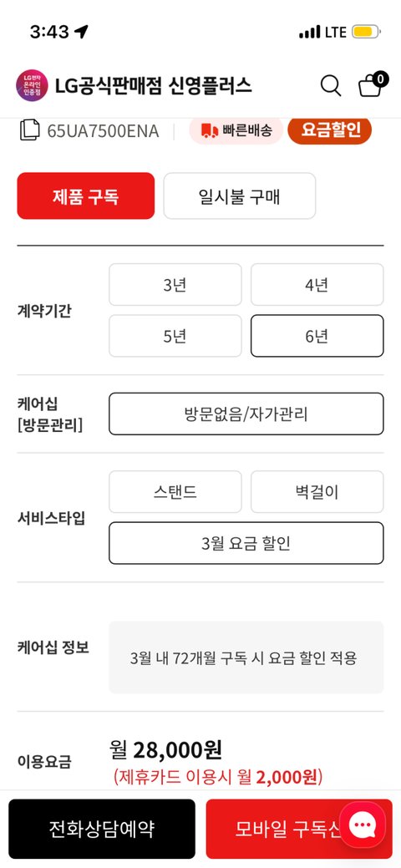Tap the LG online certified store logo

click(x=32, y=85)
